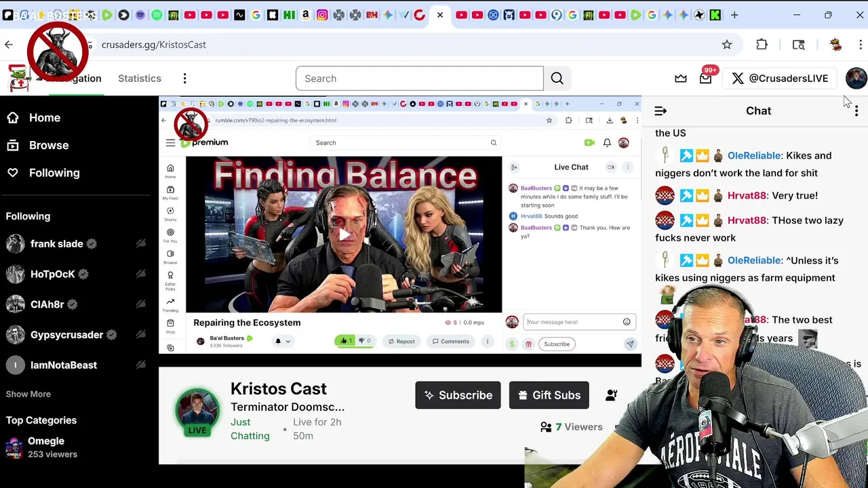This screenshot has height=488, width=868.
Task: Open Rumble Home sidebar icon
Action: [170, 171]
